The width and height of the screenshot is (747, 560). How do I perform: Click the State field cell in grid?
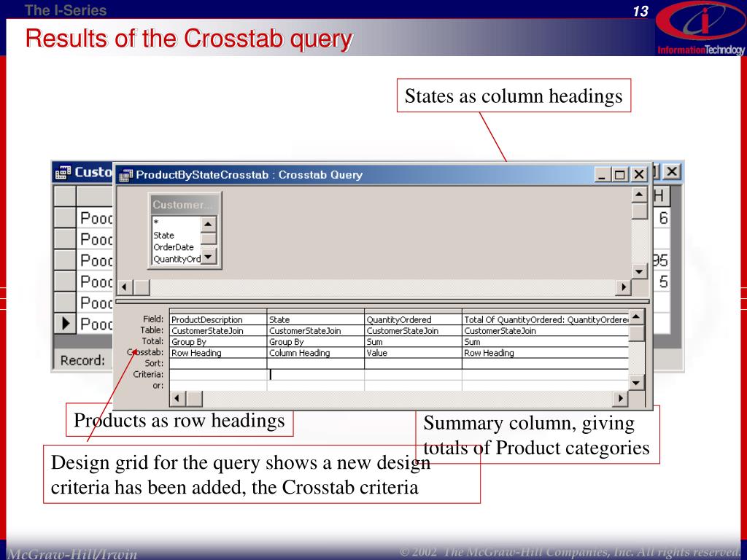(315, 319)
